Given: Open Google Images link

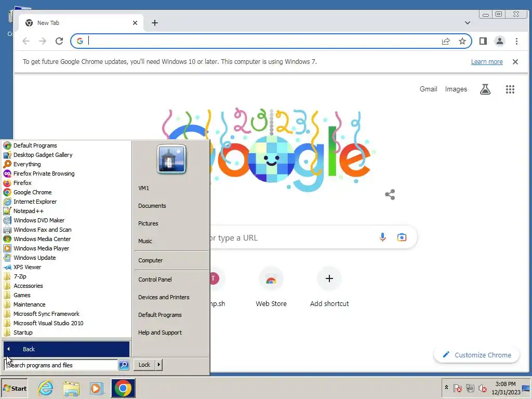Looking at the screenshot, I should click(x=456, y=89).
